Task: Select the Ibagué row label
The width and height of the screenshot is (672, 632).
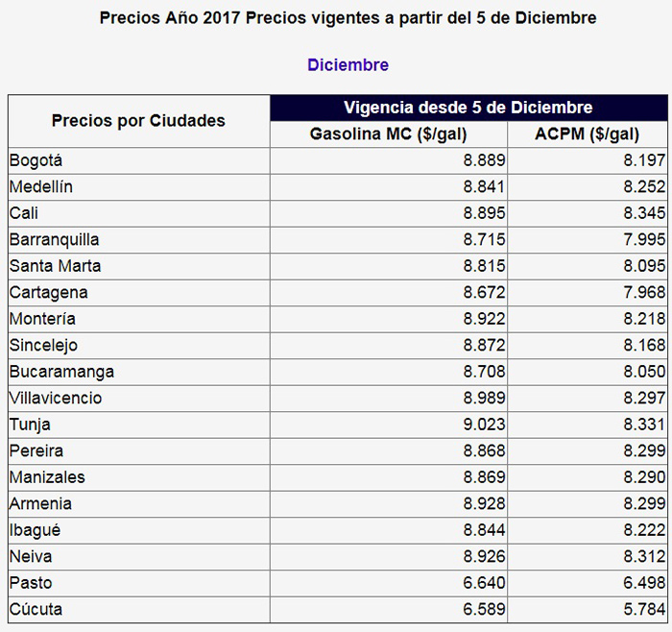Action: [x=33, y=530]
